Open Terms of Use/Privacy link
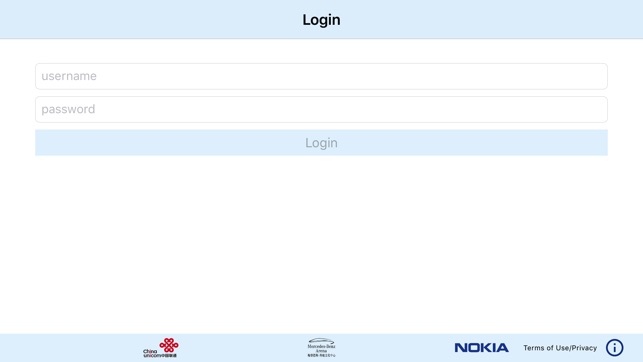Viewport: 643px width, 362px height. coord(560,348)
